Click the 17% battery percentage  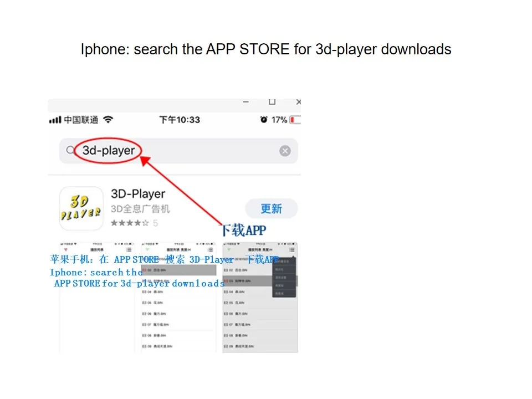pos(279,120)
